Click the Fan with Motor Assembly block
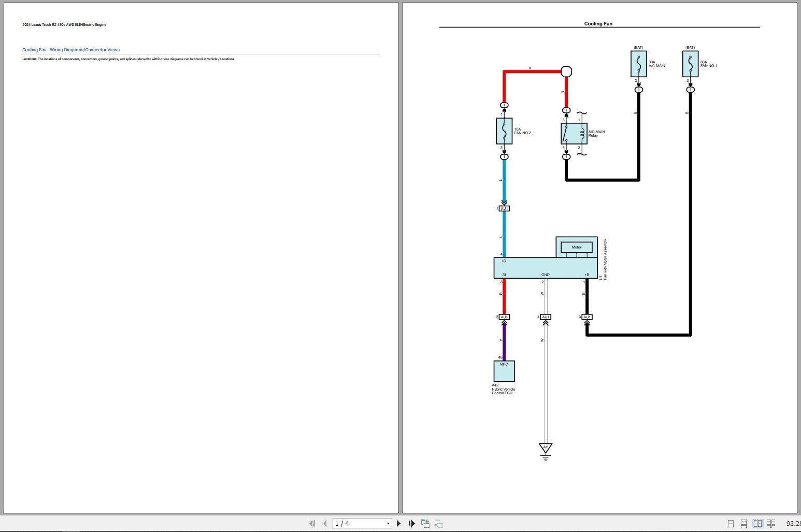Screen dimensions: 801x532 (x=545, y=267)
